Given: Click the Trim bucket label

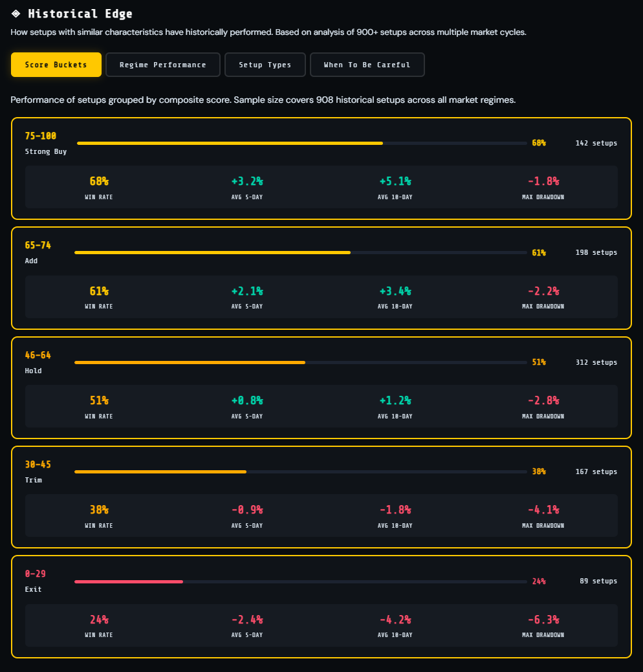Looking at the screenshot, I should (34, 480).
